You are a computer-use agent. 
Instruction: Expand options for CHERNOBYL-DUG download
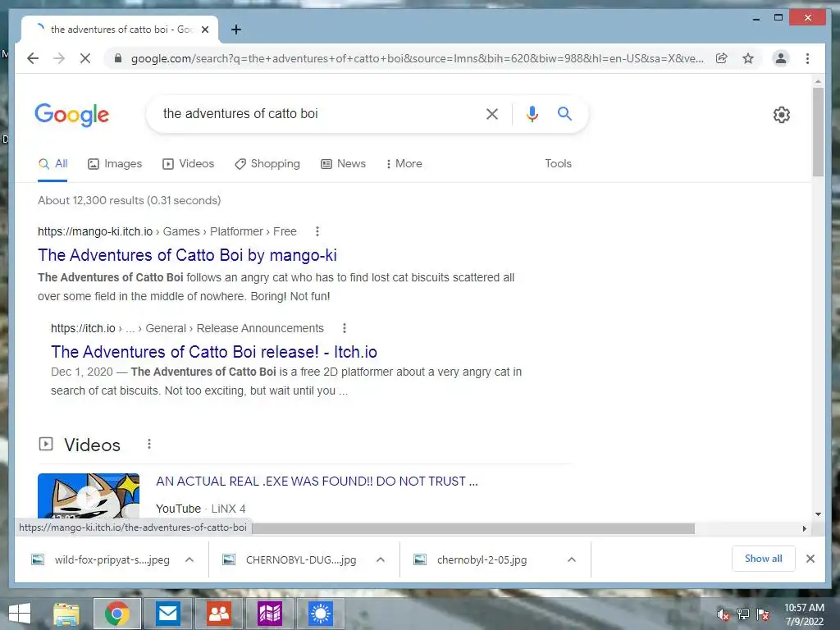381,559
